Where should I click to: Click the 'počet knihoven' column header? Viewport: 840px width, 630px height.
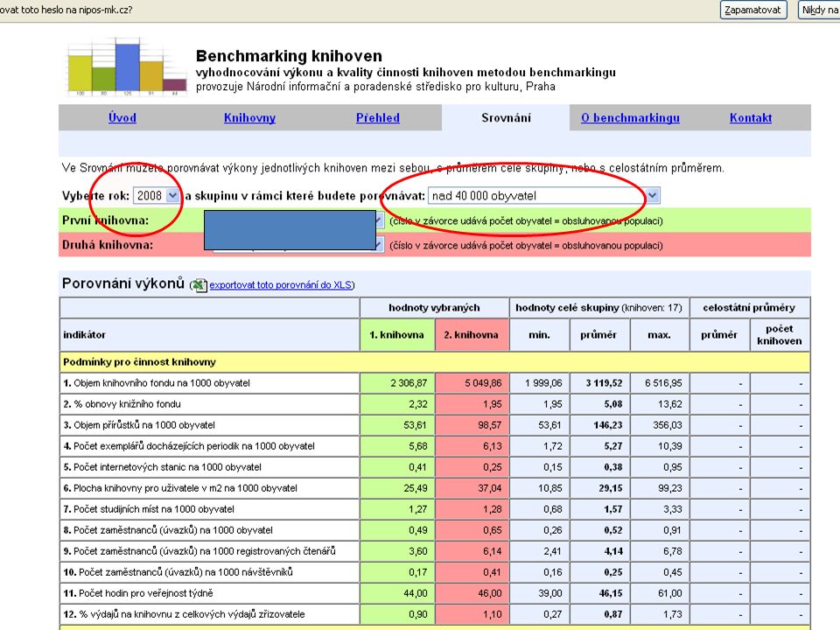pyautogui.click(x=780, y=335)
